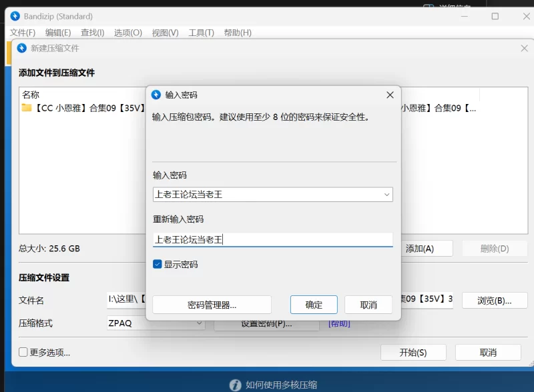This screenshot has height=392, width=534.
Task: Click the 添加文件到压缩文件 heading
Action: click(x=57, y=73)
